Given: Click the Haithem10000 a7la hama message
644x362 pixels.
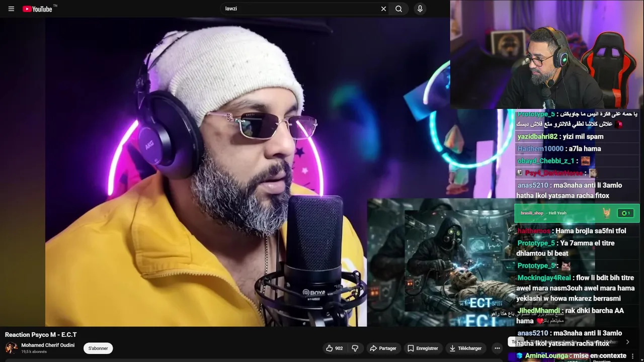Looking at the screenshot, I should (559, 149).
